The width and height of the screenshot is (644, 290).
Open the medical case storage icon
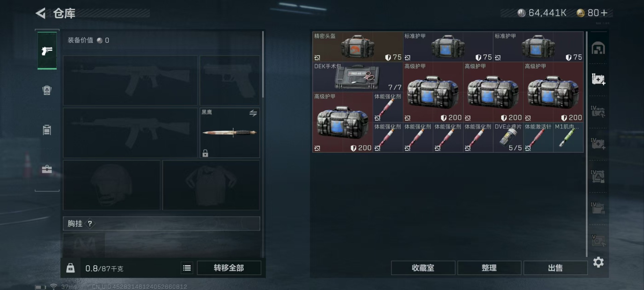click(x=598, y=80)
